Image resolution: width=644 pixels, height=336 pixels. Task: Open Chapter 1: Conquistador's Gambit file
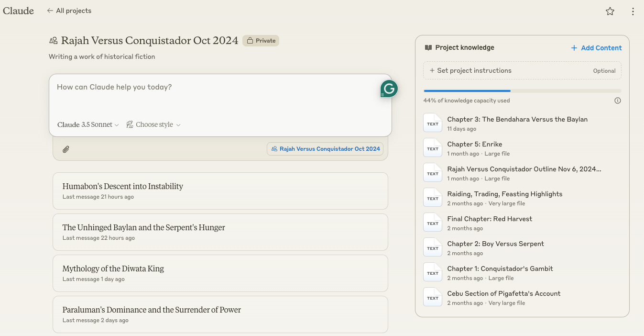(x=500, y=269)
